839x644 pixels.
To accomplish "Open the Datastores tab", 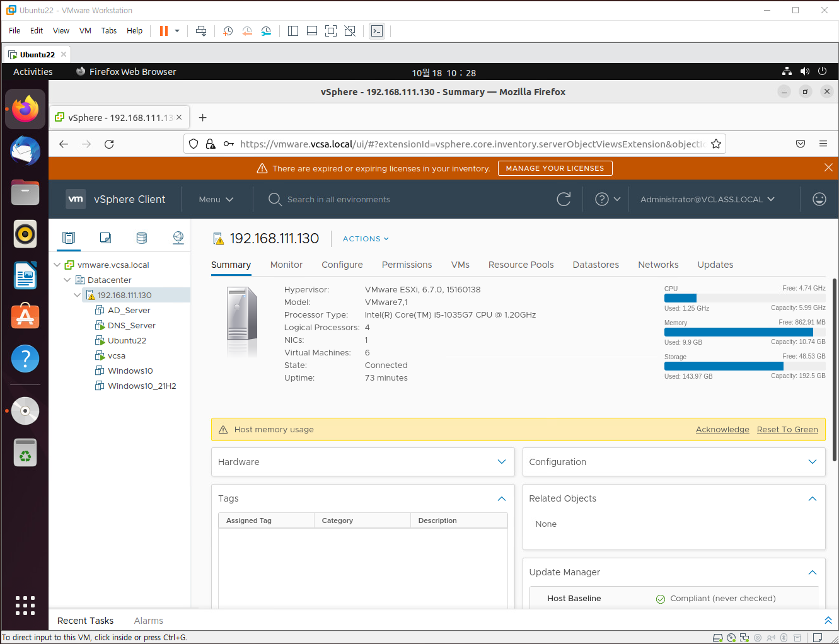I will pos(596,265).
